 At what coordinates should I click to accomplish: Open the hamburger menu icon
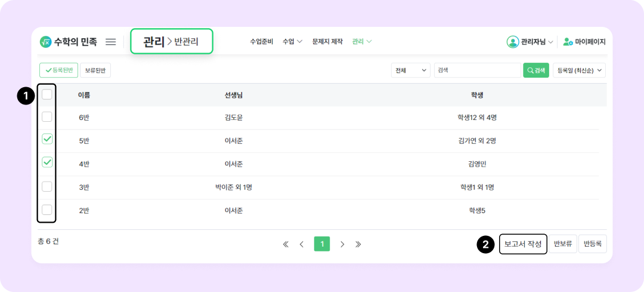click(111, 42)
